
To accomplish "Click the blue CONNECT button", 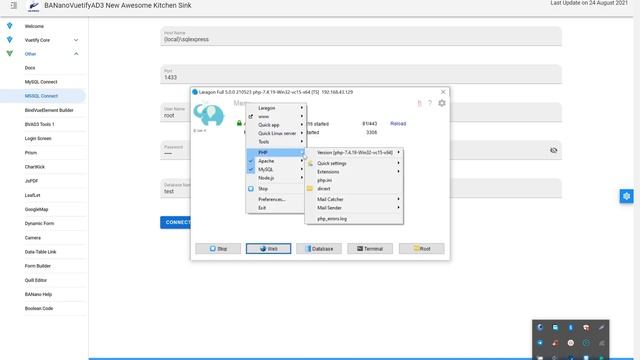I will tap(176, 222).
